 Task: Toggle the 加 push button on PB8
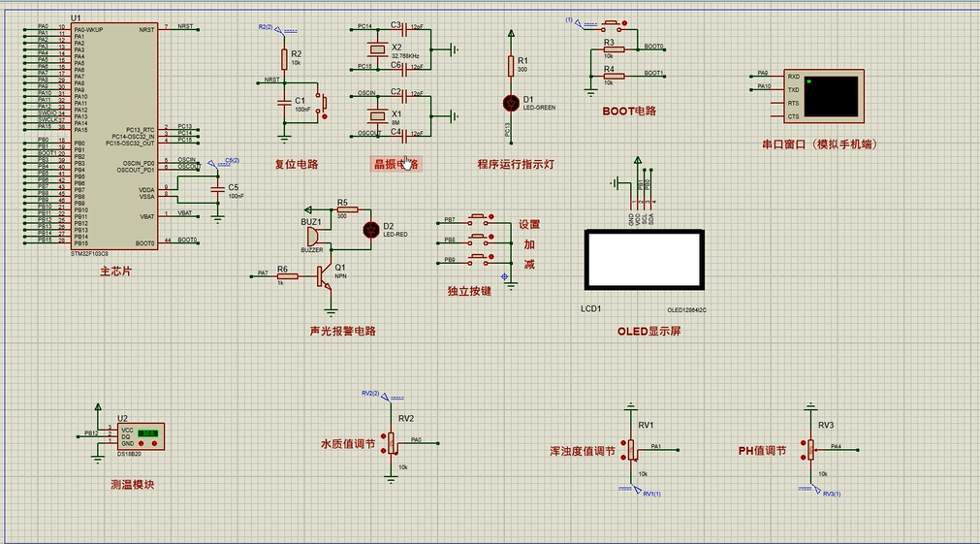pos(480,239)
